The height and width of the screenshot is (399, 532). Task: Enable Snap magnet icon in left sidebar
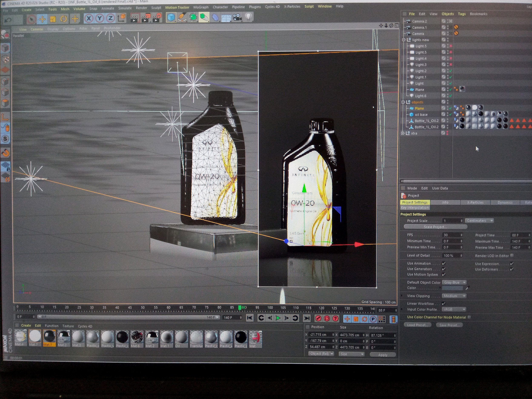pyautogui.click(x=6, y=153)
